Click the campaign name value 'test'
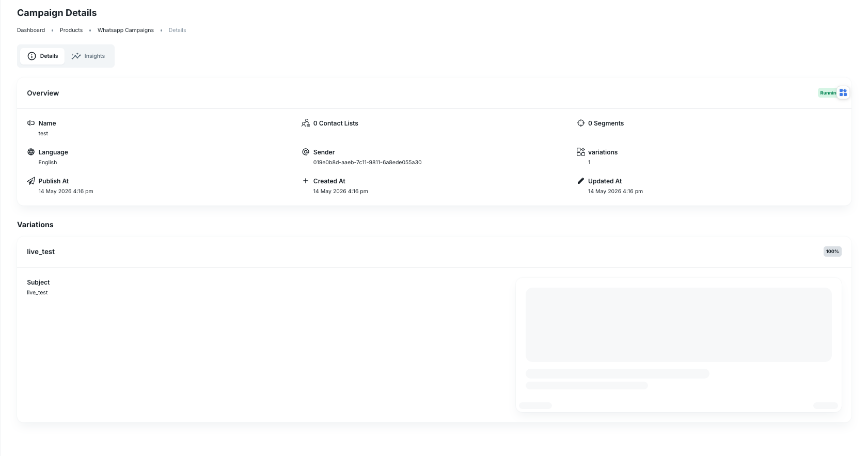 tap(43, 133)
